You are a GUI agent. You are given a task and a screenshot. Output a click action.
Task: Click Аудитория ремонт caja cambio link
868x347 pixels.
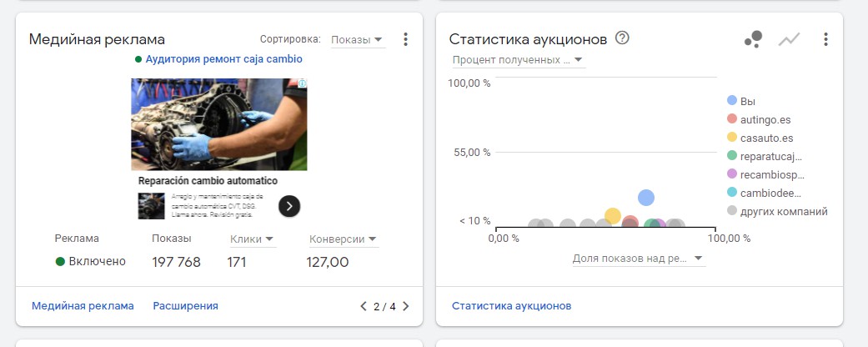coord(223,59)
